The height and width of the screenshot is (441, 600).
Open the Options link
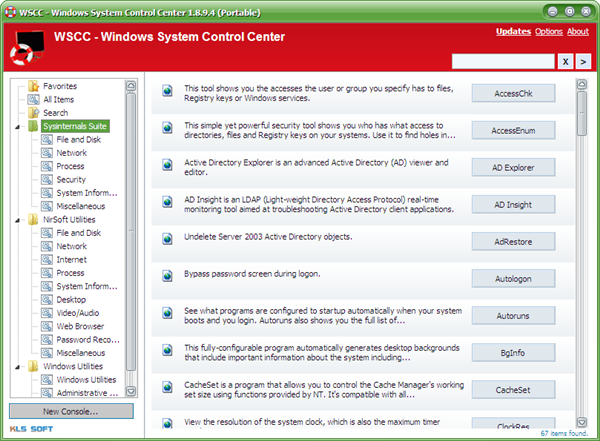tap(549, 31)
